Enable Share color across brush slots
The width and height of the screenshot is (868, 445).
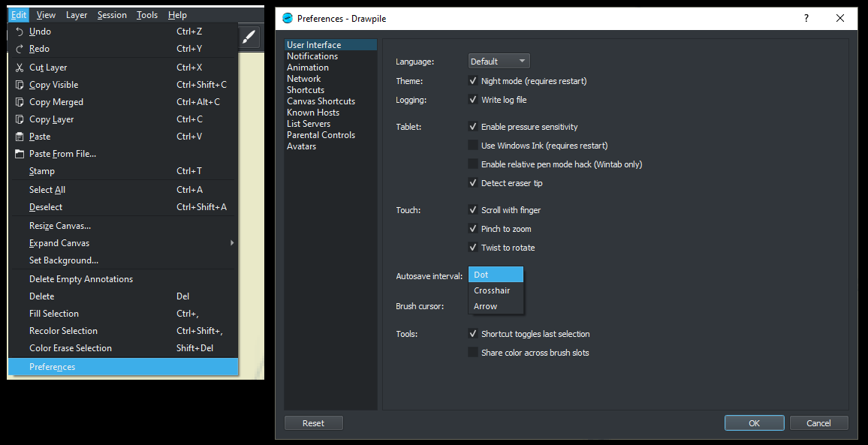point(473,352)
